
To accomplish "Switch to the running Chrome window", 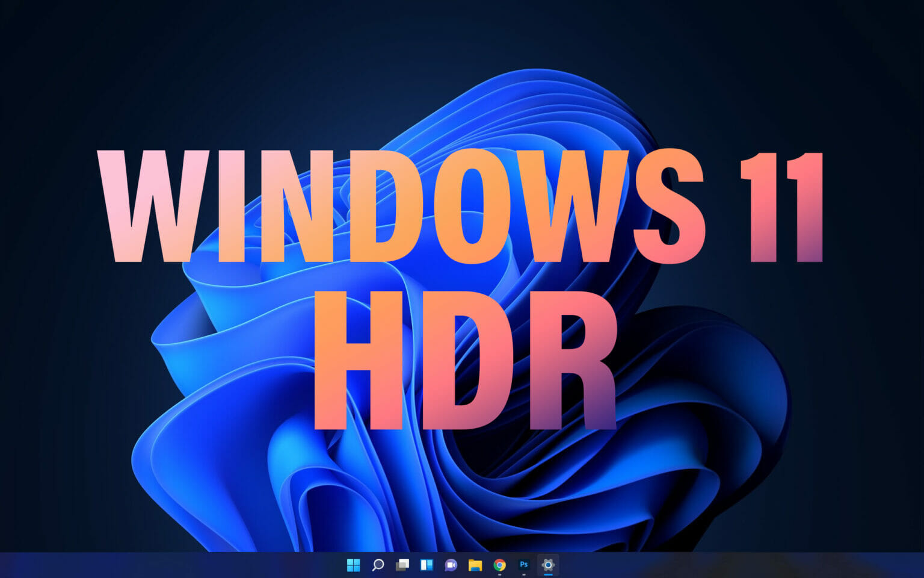I will (x=499, y=566).
